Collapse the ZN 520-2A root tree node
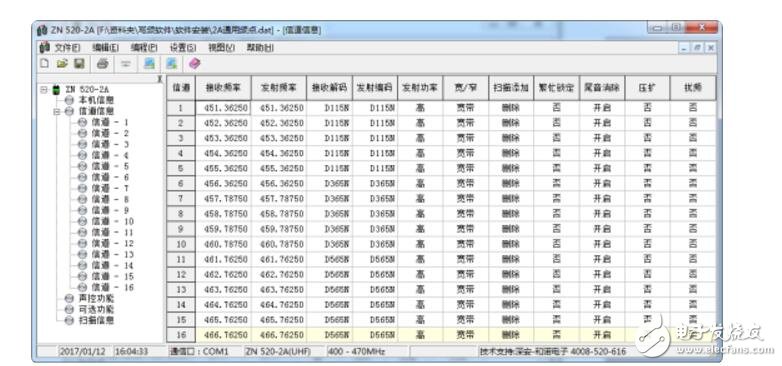This screenshot has height=366, width=782. pos(44,90)
